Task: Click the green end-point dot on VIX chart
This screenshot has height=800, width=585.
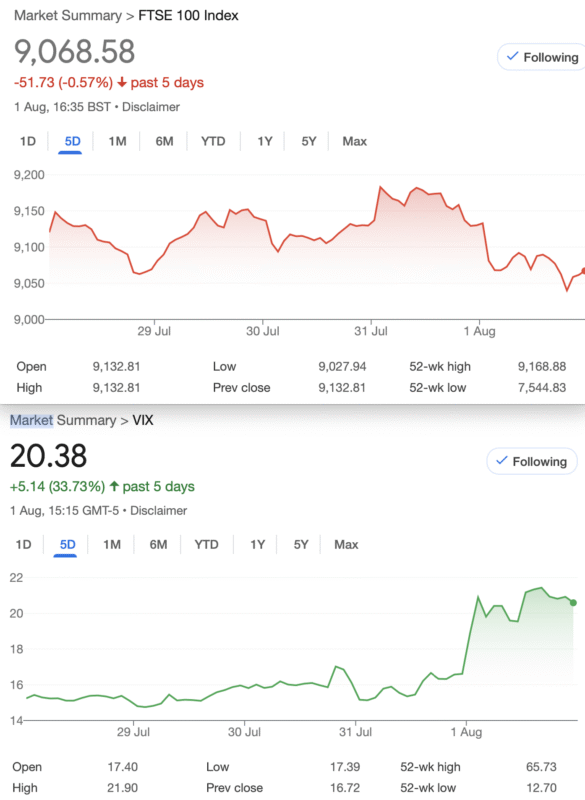Action: tap(573, 603)
